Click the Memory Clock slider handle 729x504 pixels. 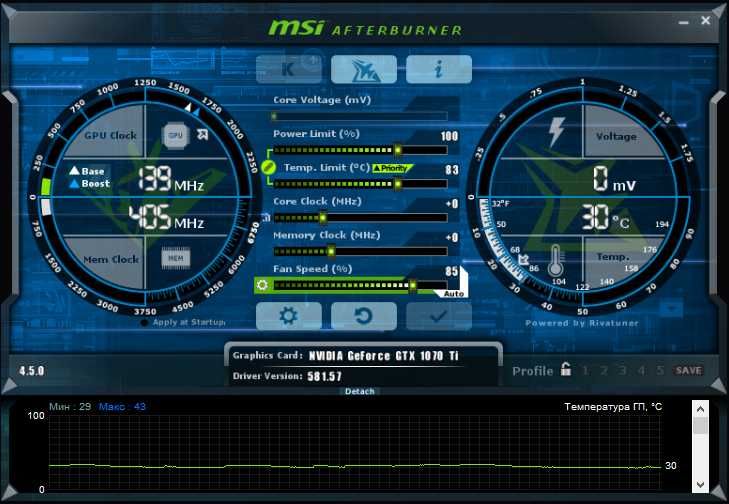point(331,252)
